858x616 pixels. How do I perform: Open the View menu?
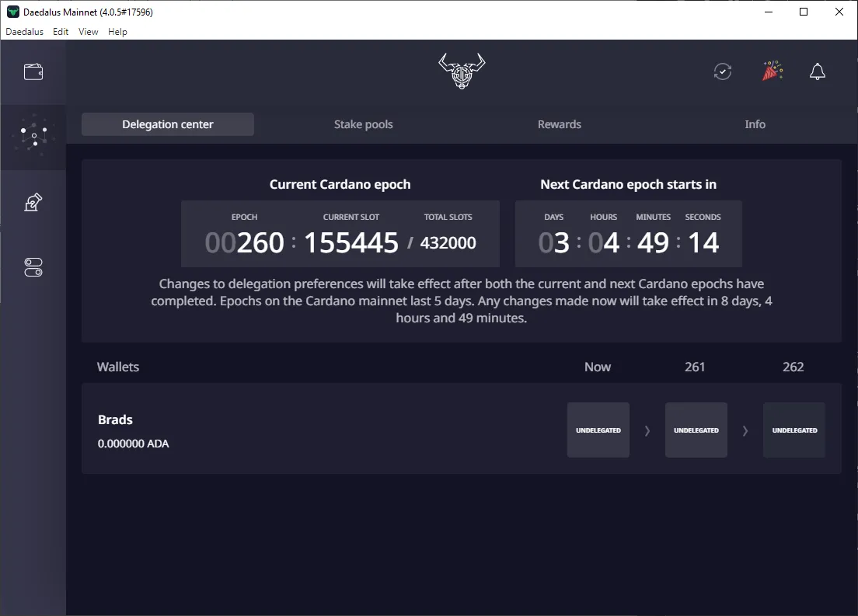click(88, 32)
